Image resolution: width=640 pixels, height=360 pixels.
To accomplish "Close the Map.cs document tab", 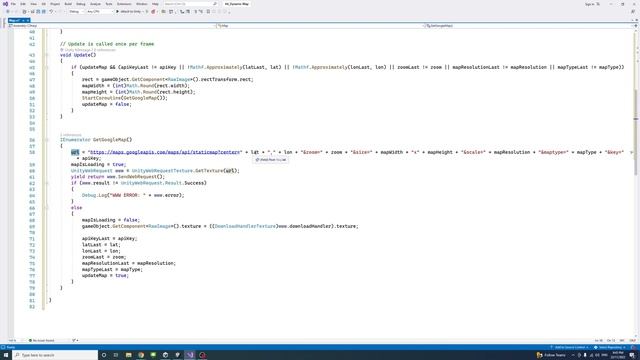I will (x=28, y=20).
